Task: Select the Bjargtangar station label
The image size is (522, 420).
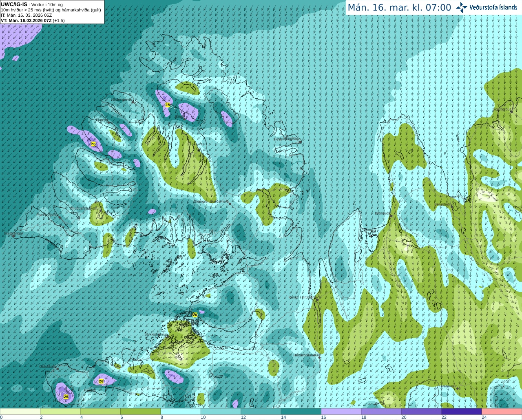Action: tap(14, 233)
